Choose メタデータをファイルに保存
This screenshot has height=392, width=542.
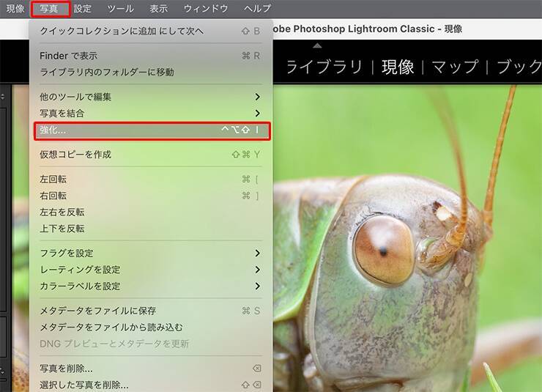click(151, 311)
